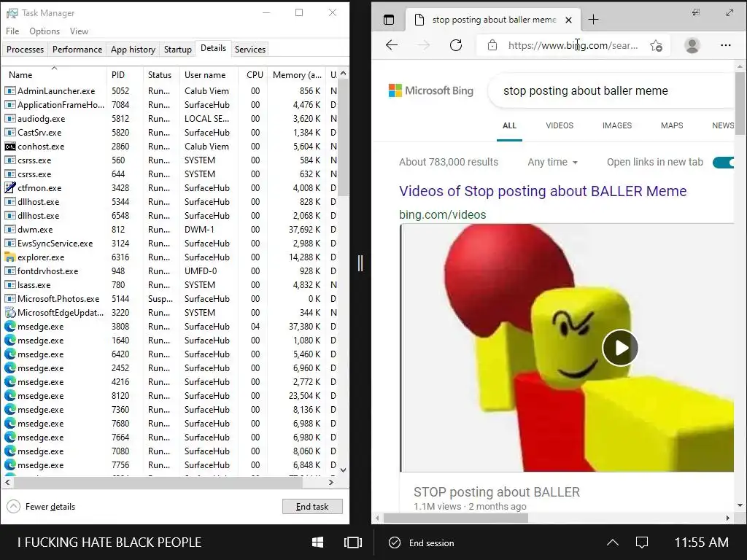
Task: Click the conhost.exe process icon
Action: [x=9, y=146]
